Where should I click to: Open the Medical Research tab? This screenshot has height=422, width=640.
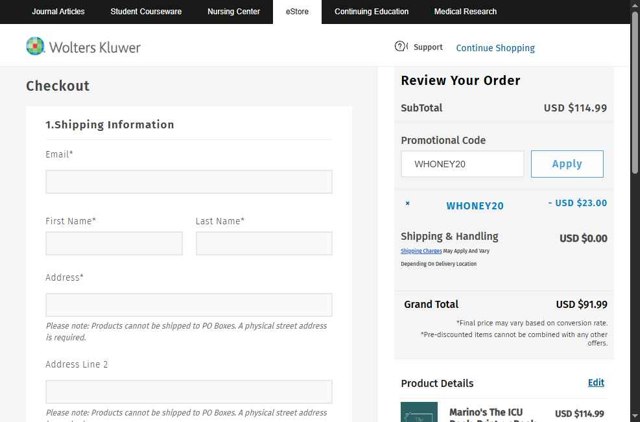tap(465, 11)
